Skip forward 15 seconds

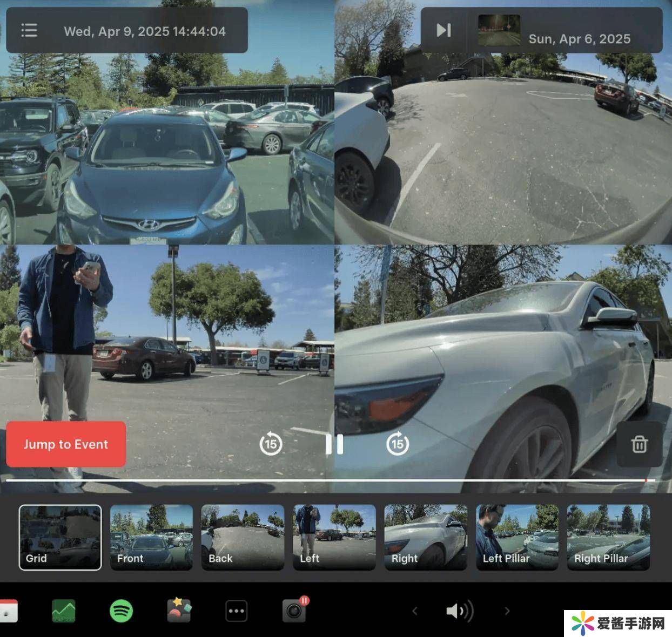click(x=398, y=444)
